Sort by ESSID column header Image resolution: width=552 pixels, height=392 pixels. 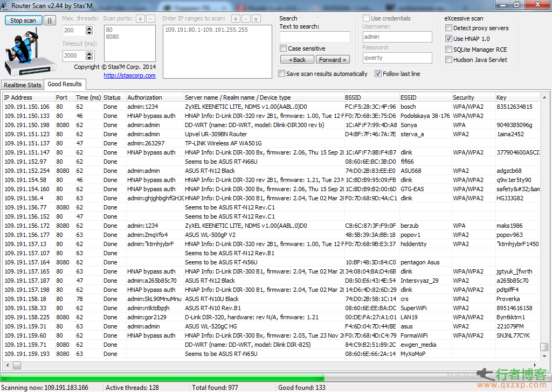pos(426,97)
